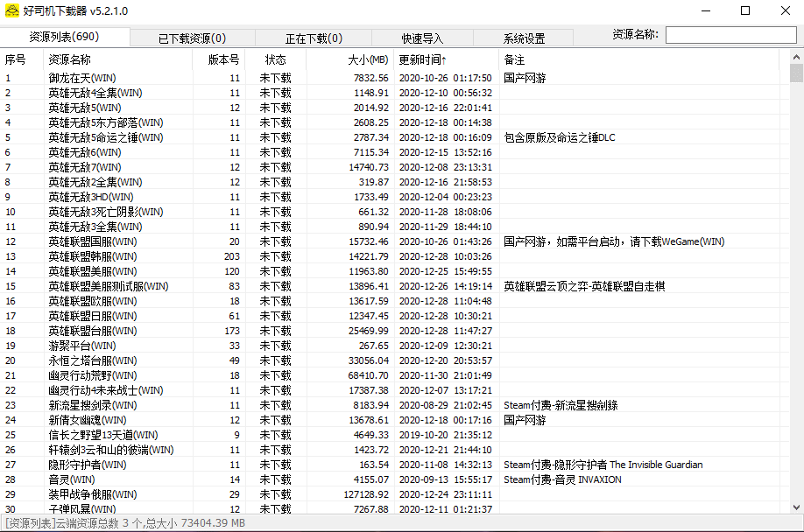Click the 状态 column header
Viewport: 804px width, 532px height.
click(x=276, y=59)
